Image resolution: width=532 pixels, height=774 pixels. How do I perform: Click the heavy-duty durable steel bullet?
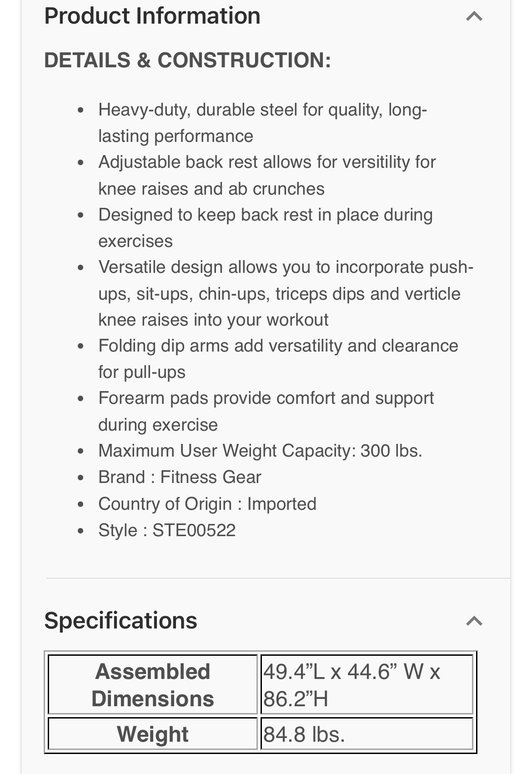pos(262,123)
